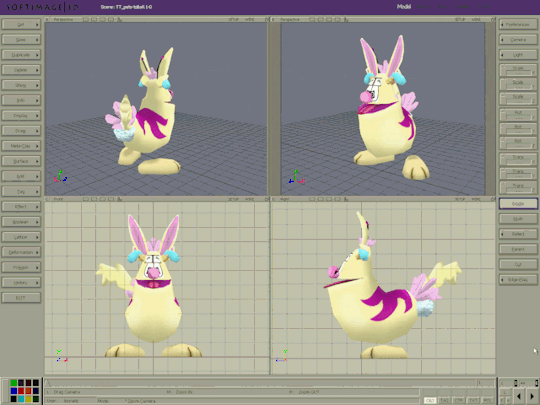Open the Deformation menu
Image resolution: width=540 pixels, height=405 pixels.
(x=21, y=252)
